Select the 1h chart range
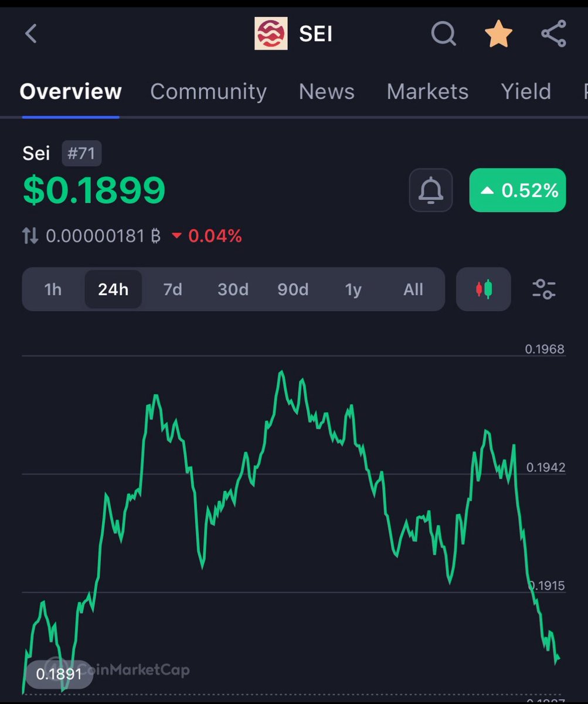The width and height of the screenshot is (588, 704). click(53, 289)
